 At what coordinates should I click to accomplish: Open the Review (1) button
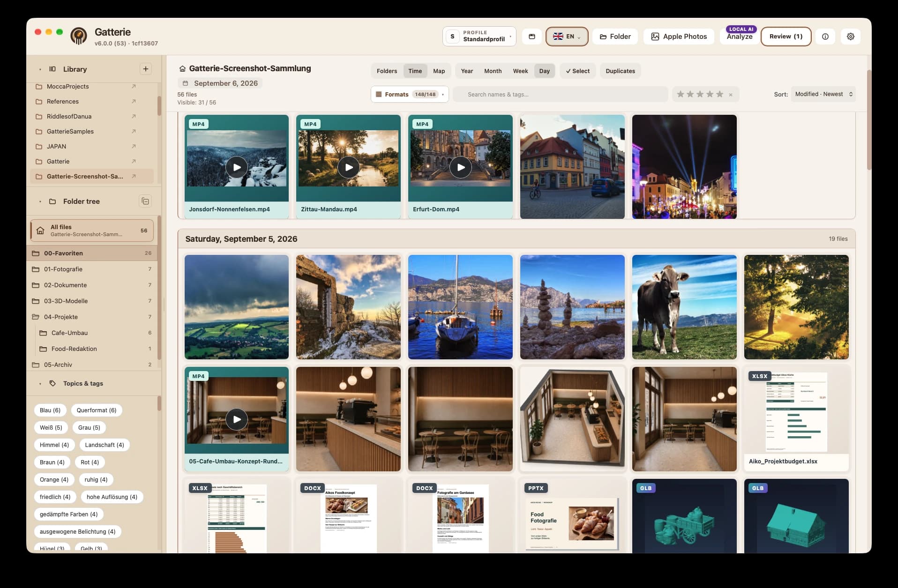coord(786,37)
